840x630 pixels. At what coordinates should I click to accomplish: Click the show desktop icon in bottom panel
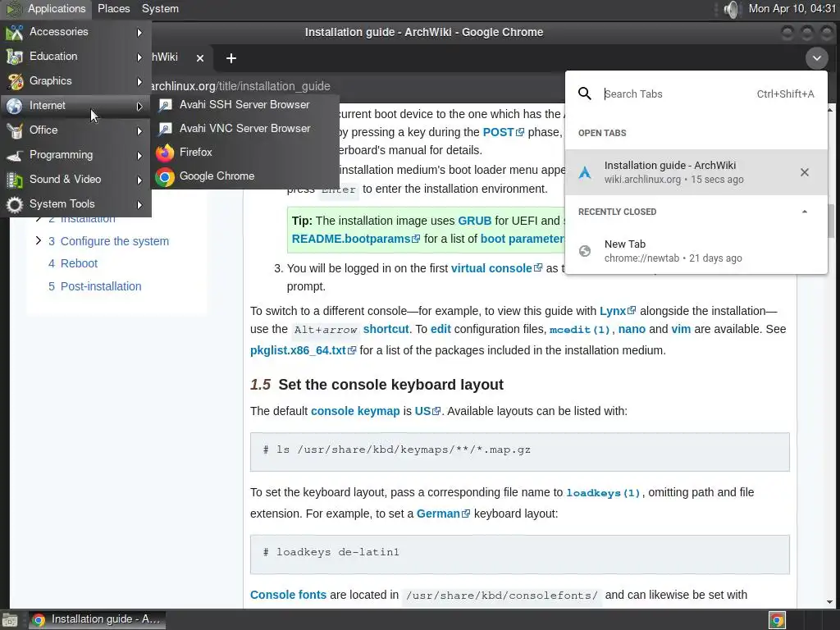(10, 620)
